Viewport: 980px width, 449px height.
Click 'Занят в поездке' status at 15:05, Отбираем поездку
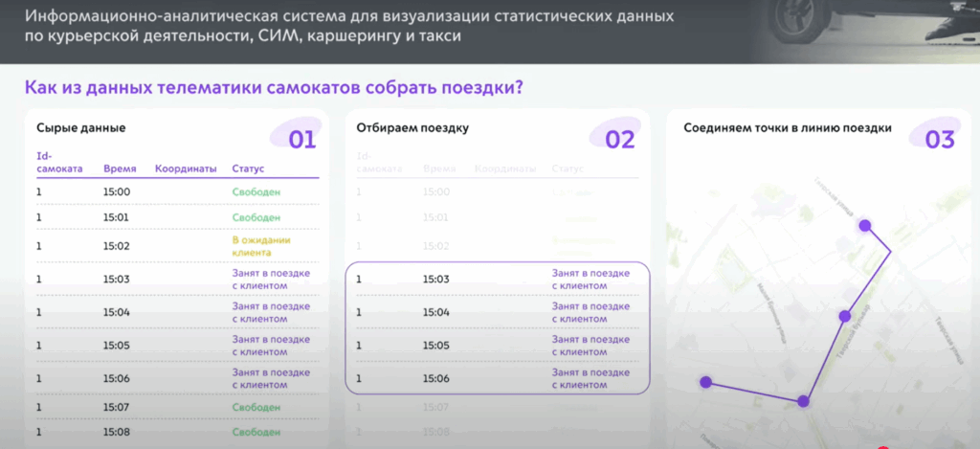click(591, 346)
